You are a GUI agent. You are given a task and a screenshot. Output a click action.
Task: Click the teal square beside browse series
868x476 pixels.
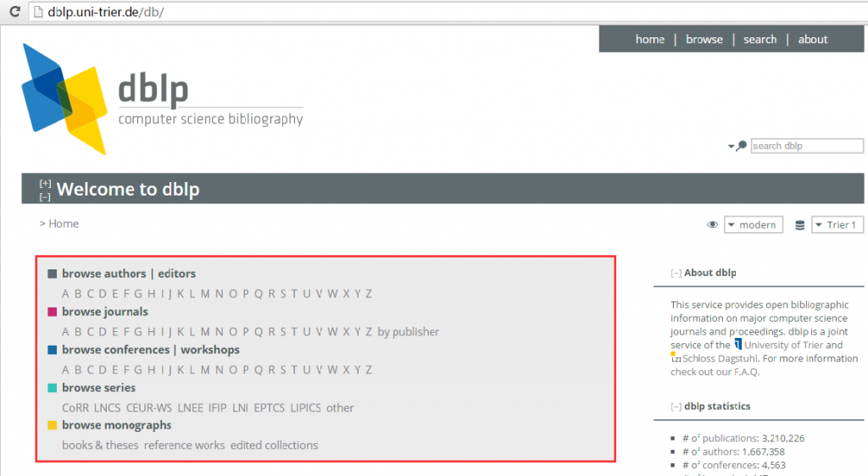[x=53, y=388]
